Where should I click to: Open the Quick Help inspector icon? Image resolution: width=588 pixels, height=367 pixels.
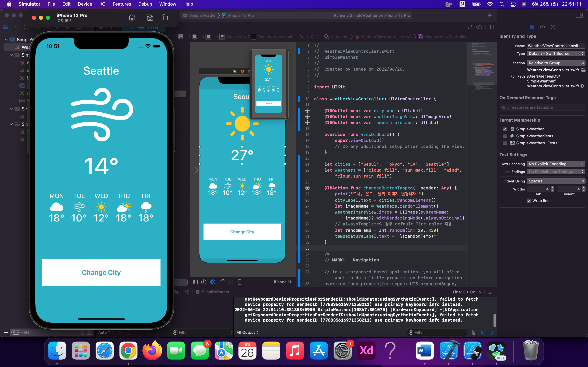pyautogui.click(x=553, y=27)
